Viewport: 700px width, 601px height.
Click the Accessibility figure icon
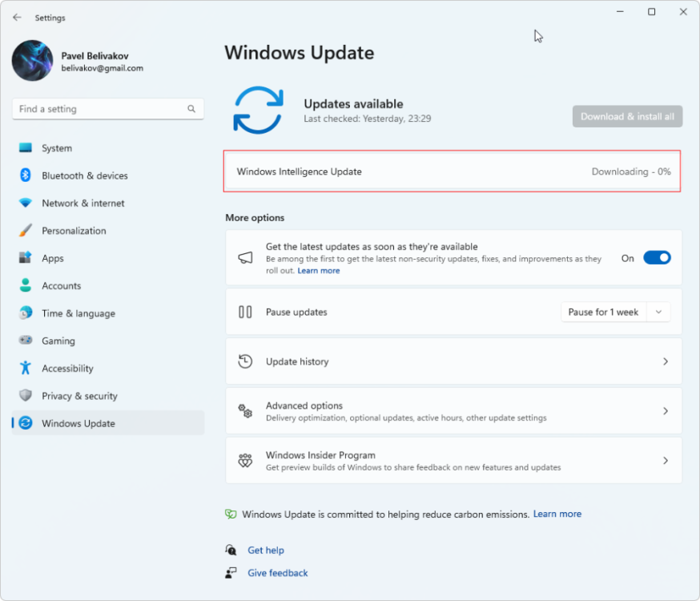[x=26, y=368]
